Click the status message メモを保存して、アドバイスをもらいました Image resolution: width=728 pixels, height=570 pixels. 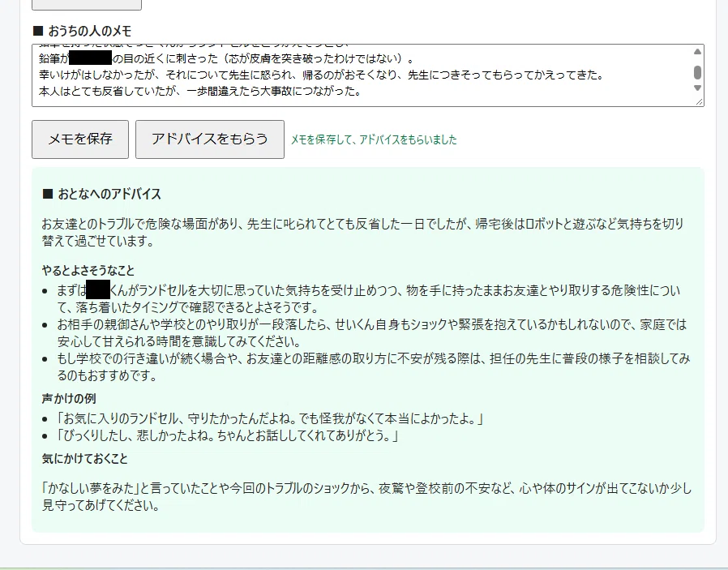[374, 139]
